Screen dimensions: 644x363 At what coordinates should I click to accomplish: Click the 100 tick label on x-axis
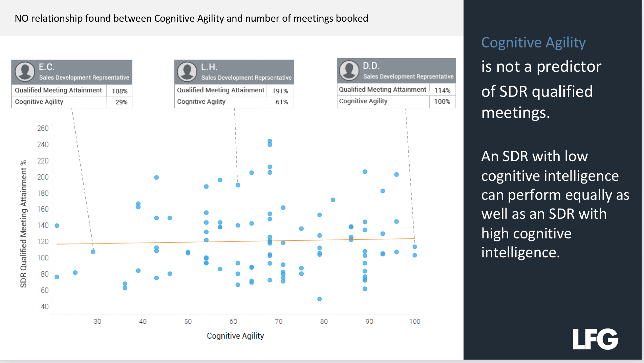coord(414,321)
